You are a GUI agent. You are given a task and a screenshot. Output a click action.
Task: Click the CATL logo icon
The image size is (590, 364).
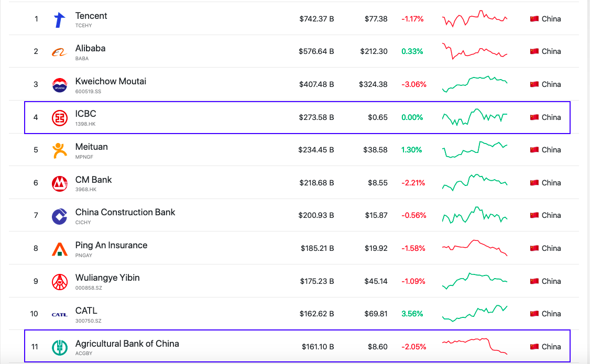(60, 314)
